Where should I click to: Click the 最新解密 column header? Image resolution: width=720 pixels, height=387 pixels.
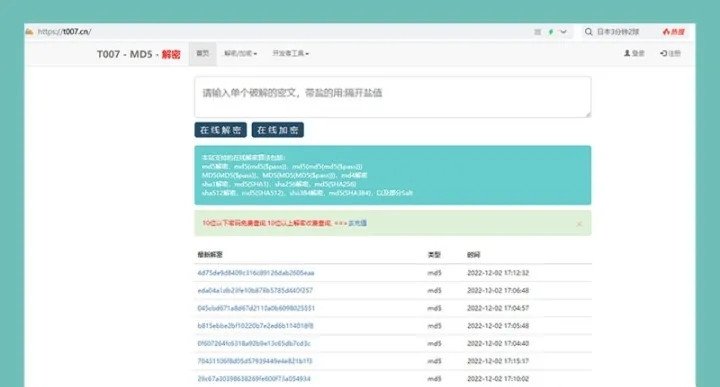click(210, 254)
